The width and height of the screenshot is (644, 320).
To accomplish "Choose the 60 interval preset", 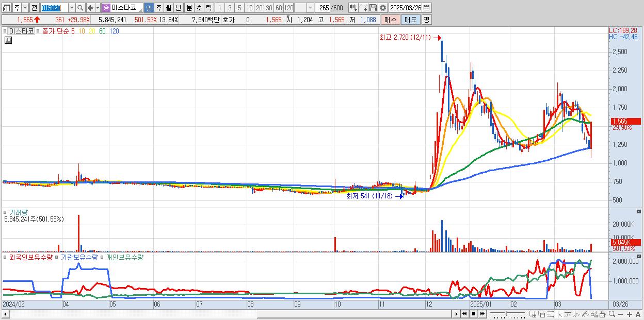I will (279, 8).
